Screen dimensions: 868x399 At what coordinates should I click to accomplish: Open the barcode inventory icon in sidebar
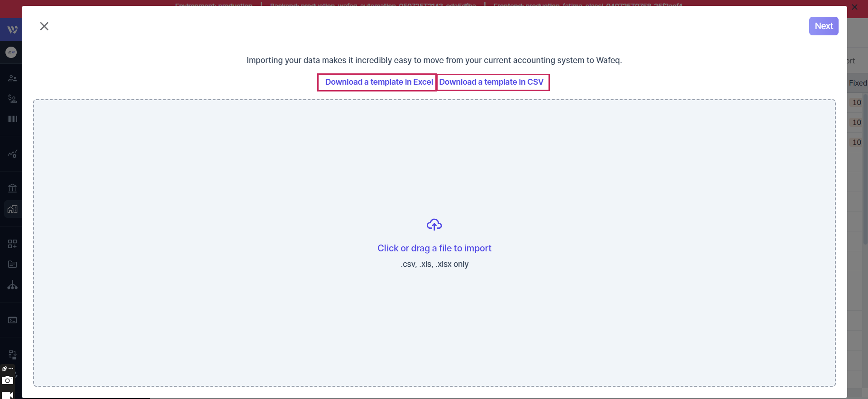click(12, 119)
